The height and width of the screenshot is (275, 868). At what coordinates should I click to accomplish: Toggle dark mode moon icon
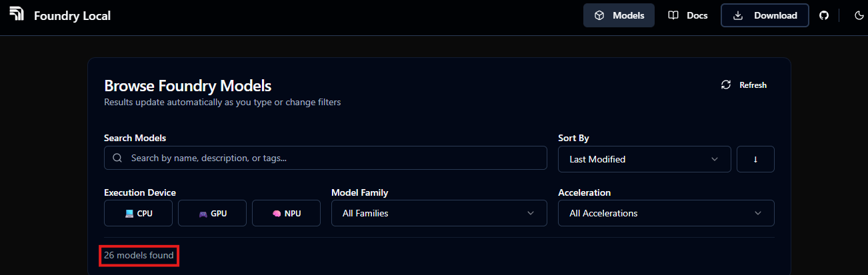(x=859, y=15)
